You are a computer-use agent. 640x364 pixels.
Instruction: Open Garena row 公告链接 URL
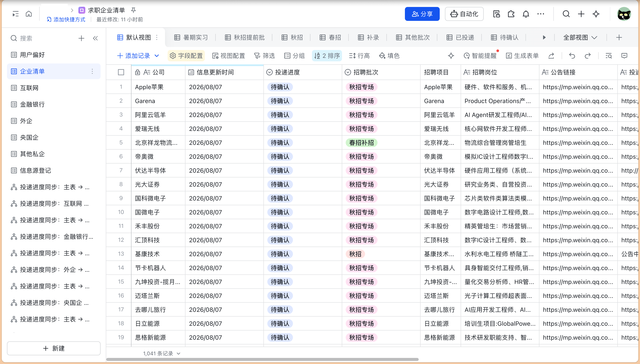[x=578, y=101]
